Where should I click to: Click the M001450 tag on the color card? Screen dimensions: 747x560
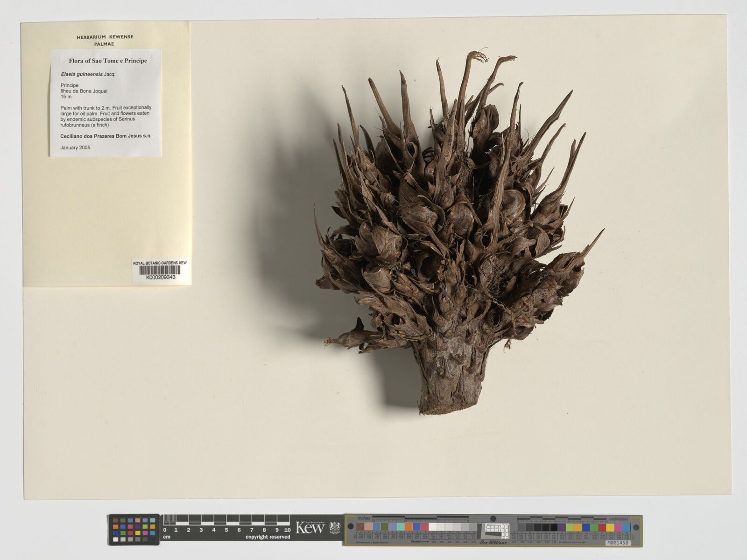[x=617, y=543]
